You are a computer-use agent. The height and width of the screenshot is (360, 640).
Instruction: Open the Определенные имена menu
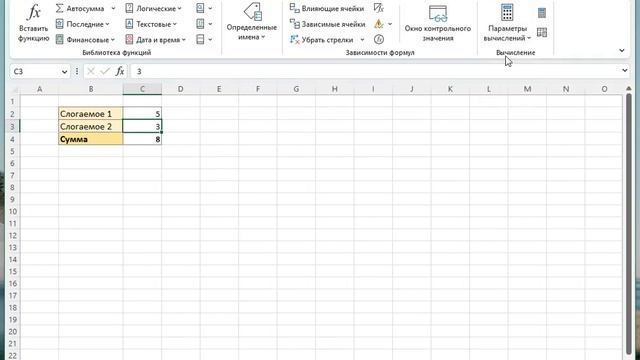click(252, 22)
